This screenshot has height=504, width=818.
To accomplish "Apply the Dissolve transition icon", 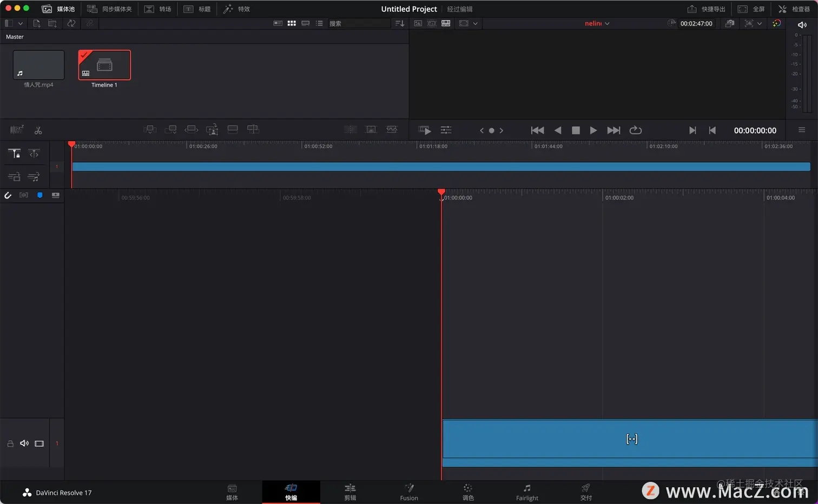I will coord(371,130).
